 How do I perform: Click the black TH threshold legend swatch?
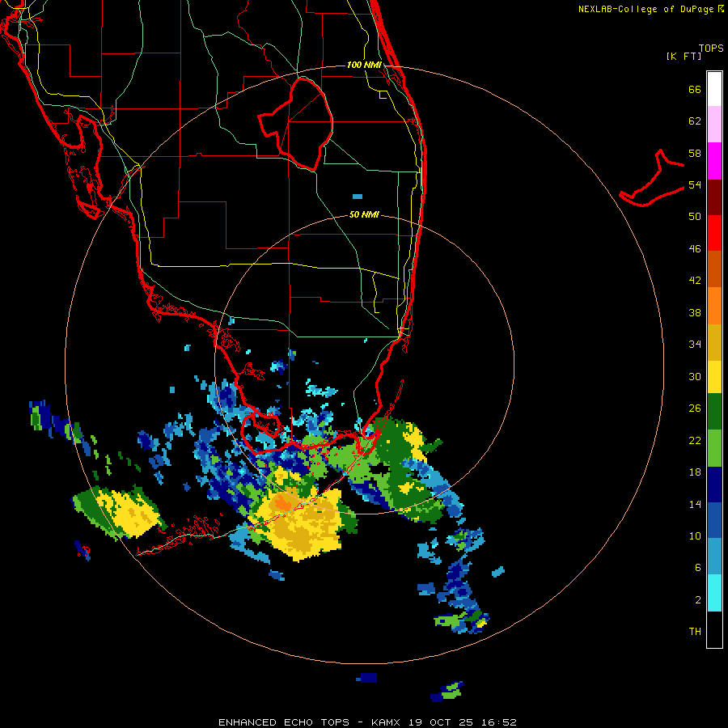tap(714, 629)
